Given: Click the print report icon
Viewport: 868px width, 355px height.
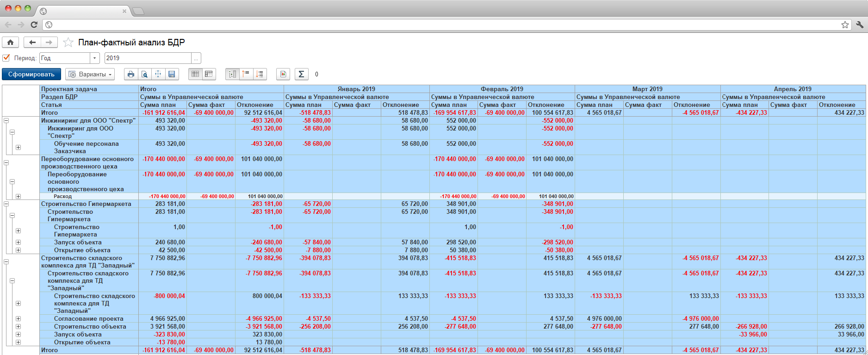Looking at the screenshot, I should (131, 74).
